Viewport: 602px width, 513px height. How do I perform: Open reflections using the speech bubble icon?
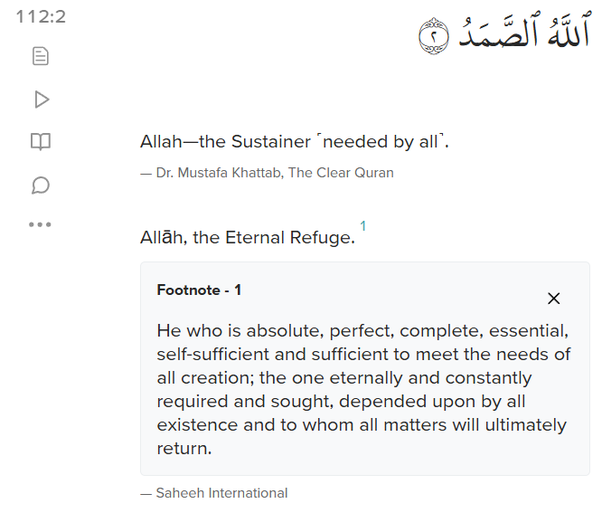40,185
